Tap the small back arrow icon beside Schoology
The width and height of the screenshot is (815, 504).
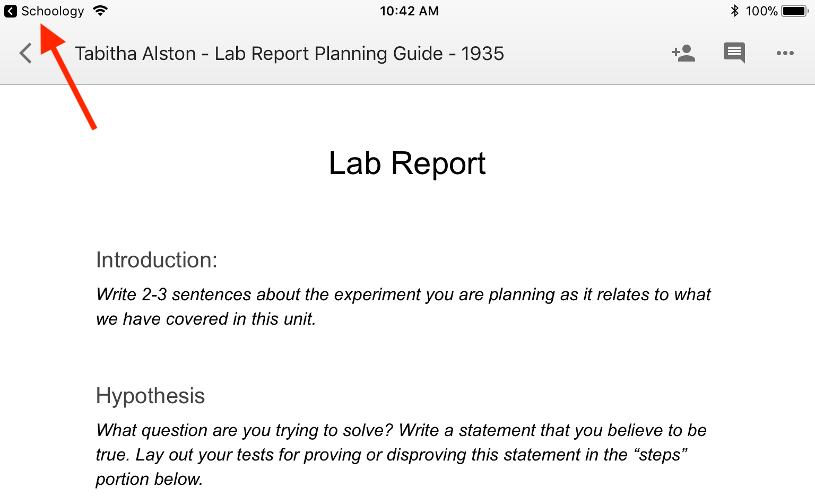(x=11, y=11)
